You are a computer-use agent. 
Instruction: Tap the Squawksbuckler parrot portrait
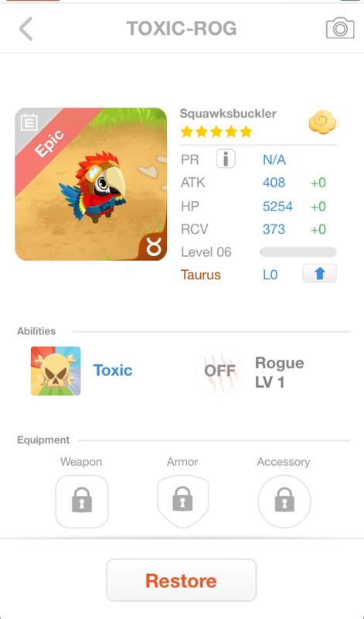(90, 184)
